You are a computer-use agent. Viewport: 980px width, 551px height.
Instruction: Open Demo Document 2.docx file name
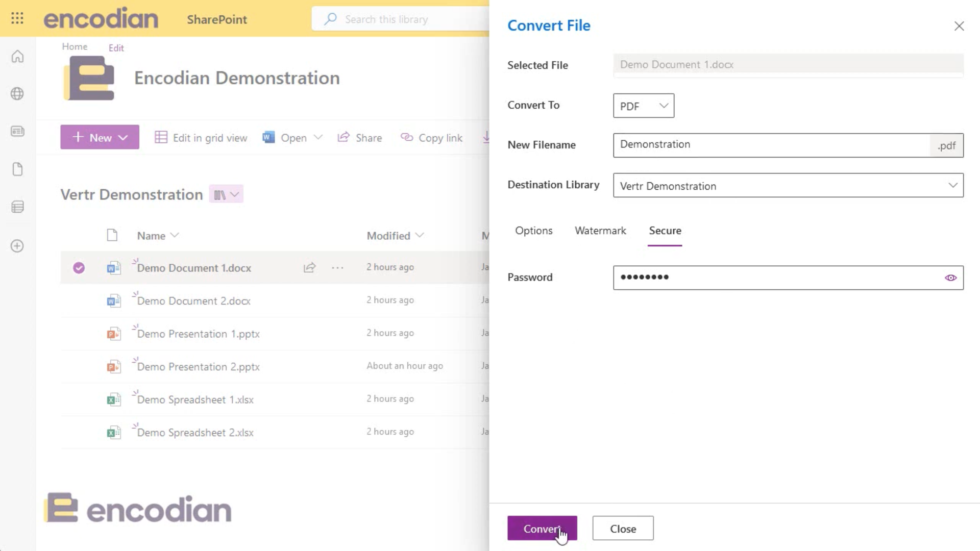tap(193, 300)
